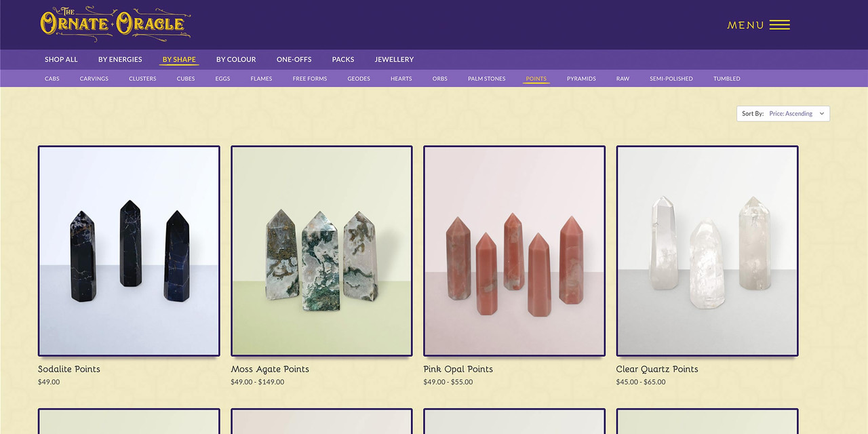Navigate to Jewellery page

[394, 60]
